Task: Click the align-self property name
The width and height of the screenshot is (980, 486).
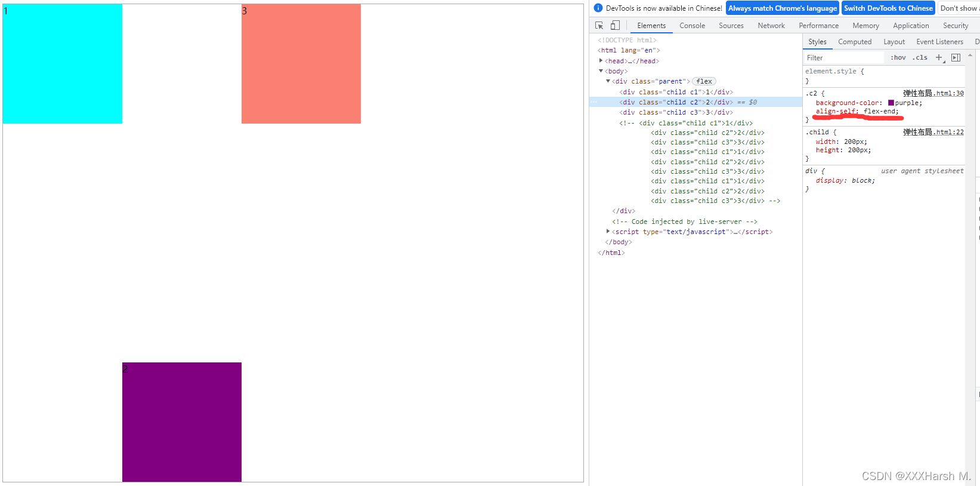Action: click(x=836, y=111)
